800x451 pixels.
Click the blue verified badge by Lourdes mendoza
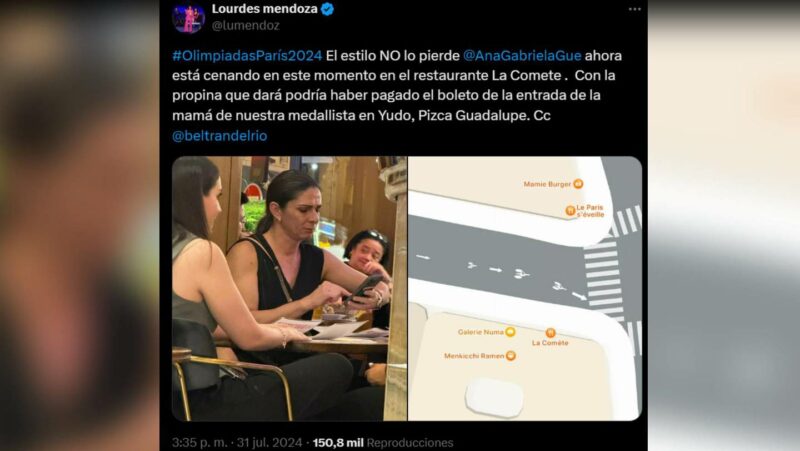pos(328,9)
